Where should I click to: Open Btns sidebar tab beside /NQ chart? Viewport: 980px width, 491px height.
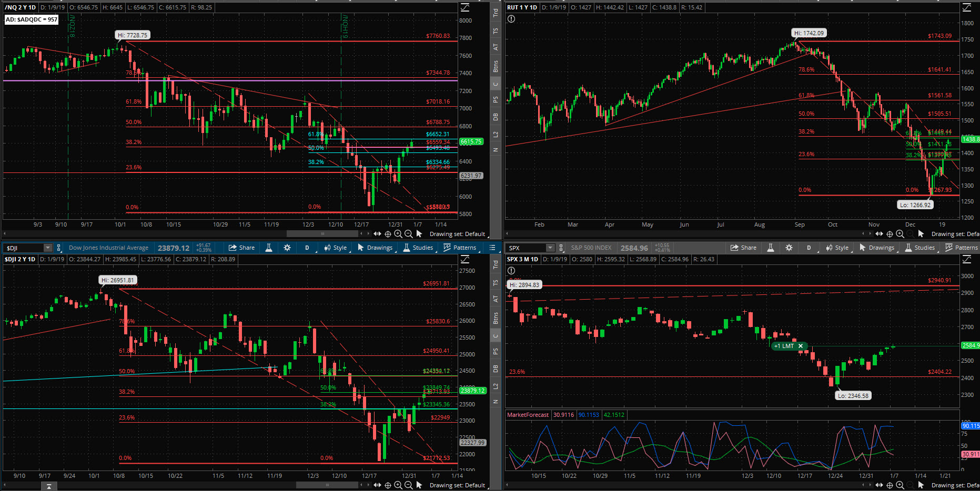pyautogui.click(x=496, y=66)
